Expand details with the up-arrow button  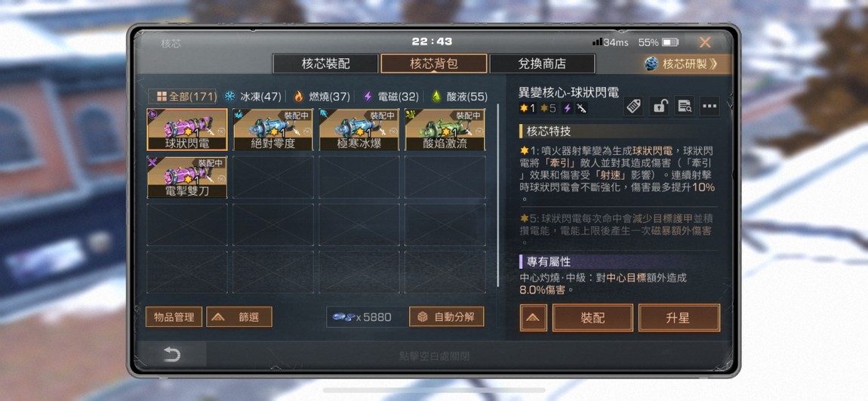pyautogui.click(x=534, y=318)
